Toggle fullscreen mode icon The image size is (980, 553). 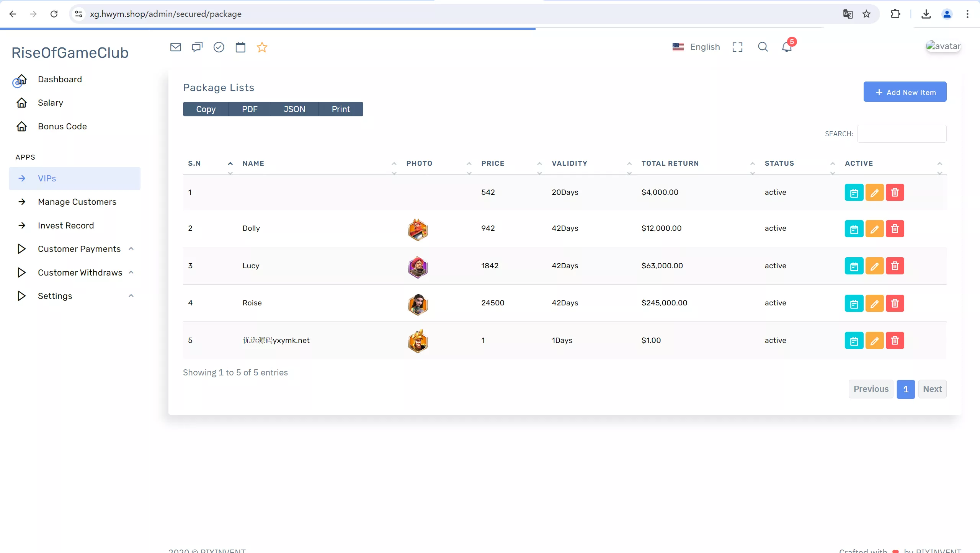737,47
